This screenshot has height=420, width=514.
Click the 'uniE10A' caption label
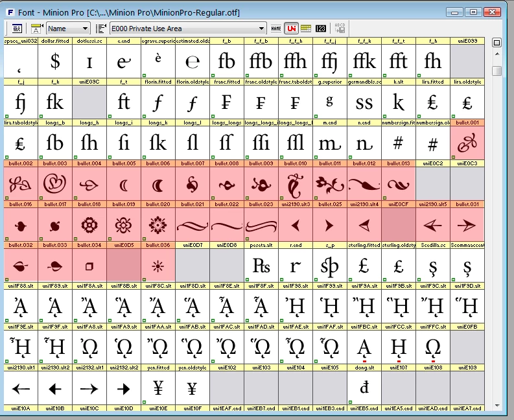pyautogui.click(x=21, y=408)
